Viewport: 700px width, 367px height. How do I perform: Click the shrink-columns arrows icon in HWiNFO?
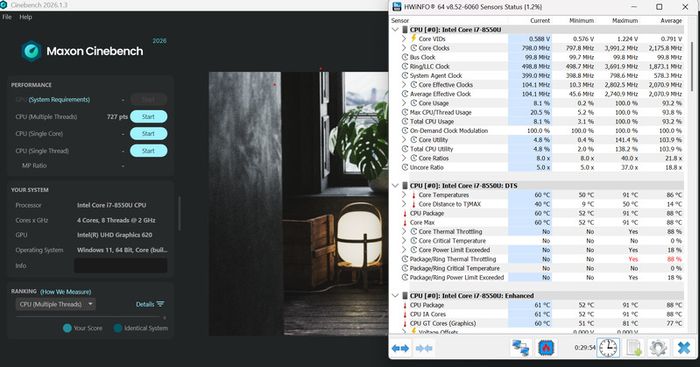424,348
